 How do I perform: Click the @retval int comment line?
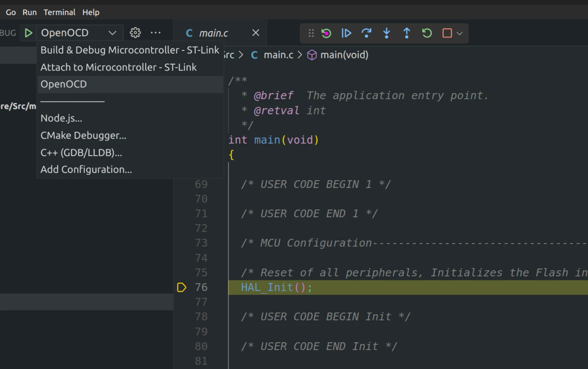283,110
